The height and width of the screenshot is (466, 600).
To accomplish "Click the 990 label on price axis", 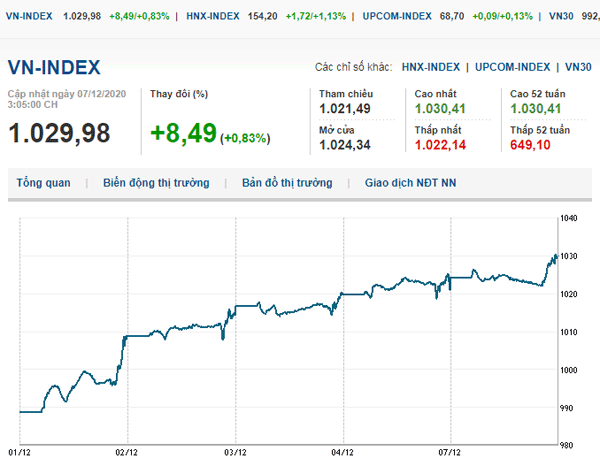I will click(567, 408).
